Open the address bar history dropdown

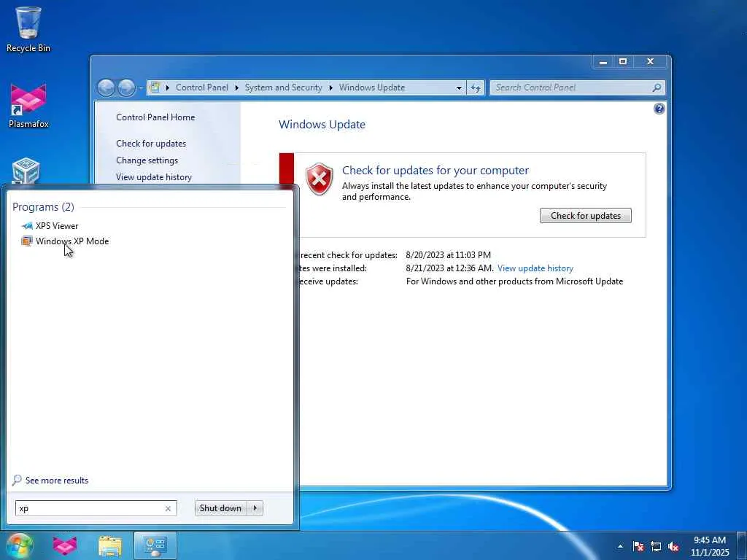459,87
